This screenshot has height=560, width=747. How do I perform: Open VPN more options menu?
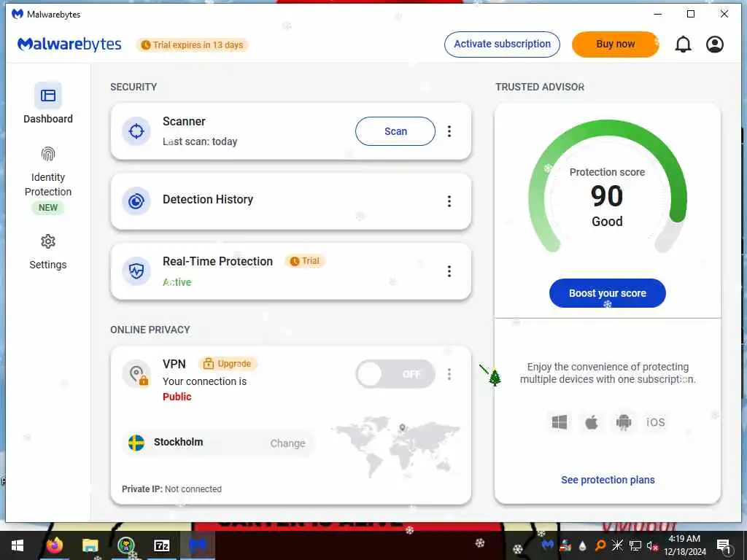pos(449,374)
